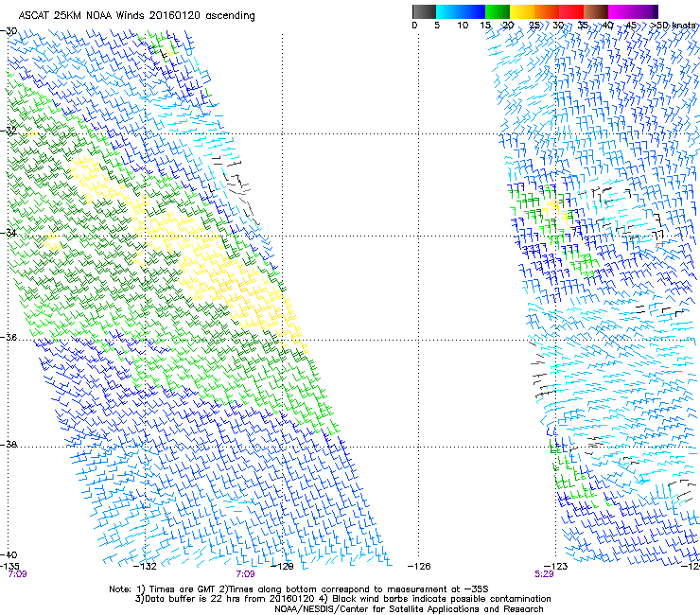
Task: Click the gray 0–5 knots legend segment
Action: click(424, 11)
